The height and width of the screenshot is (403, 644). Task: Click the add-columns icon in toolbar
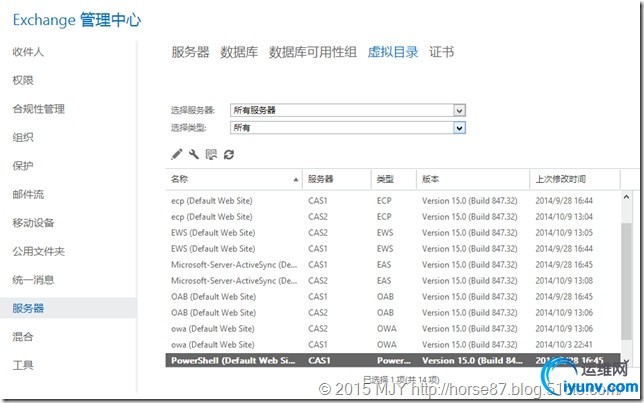point(211,154)
